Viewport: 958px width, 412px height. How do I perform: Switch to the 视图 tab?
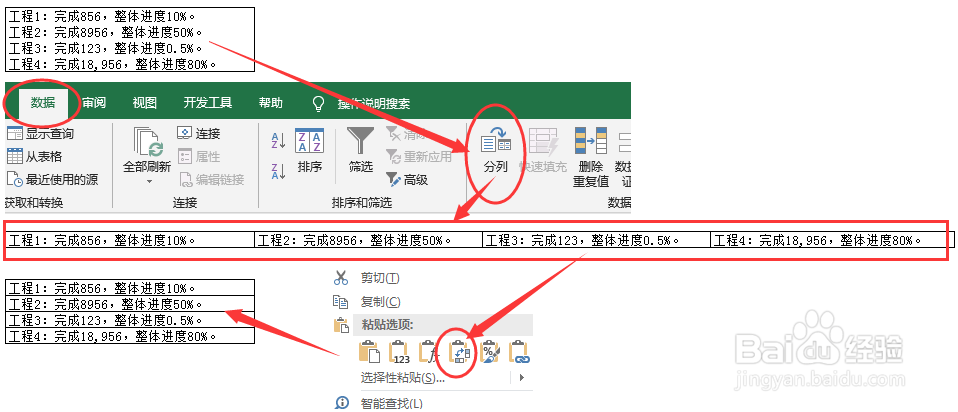(145, 103)
